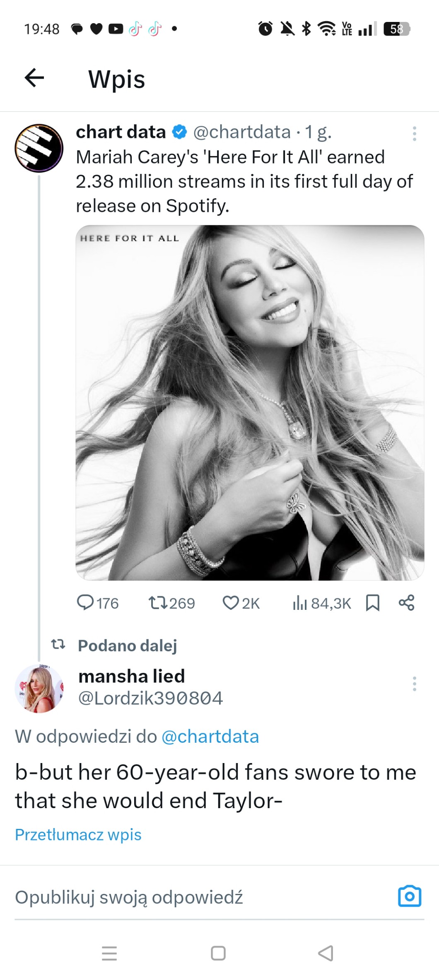
Task: Tap the camera icon in reply box
Action: pos(410,897)
